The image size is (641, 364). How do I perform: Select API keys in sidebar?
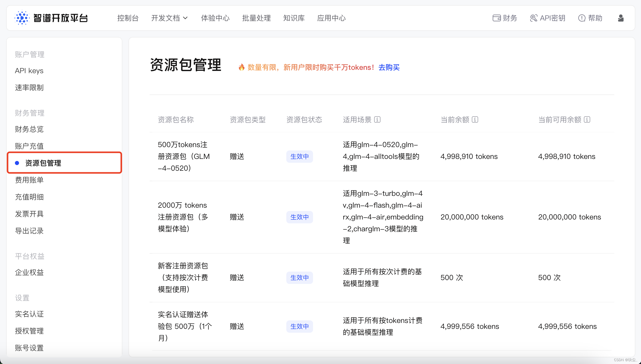click(x=29, y=71)
